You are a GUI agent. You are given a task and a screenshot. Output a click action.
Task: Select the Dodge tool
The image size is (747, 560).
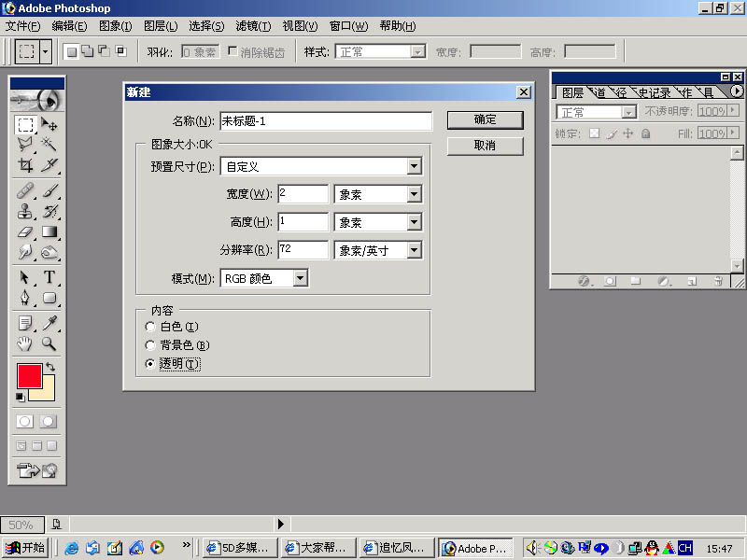pyautogui.click(x=49, y=252)
